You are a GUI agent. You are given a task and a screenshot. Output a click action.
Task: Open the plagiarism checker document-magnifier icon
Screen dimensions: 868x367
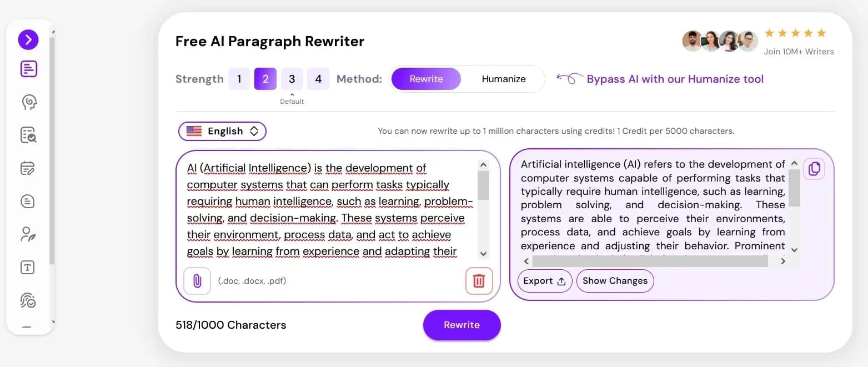[28, 135]
